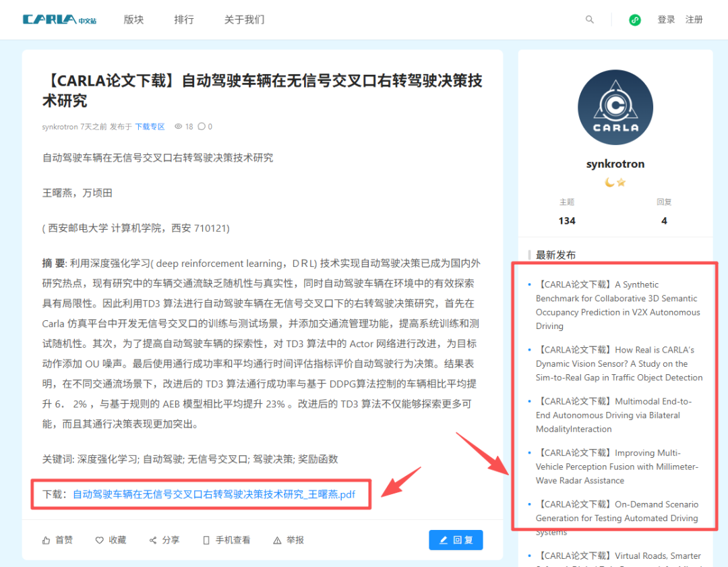Click the 回复 count 4

(x=664, y=220)
